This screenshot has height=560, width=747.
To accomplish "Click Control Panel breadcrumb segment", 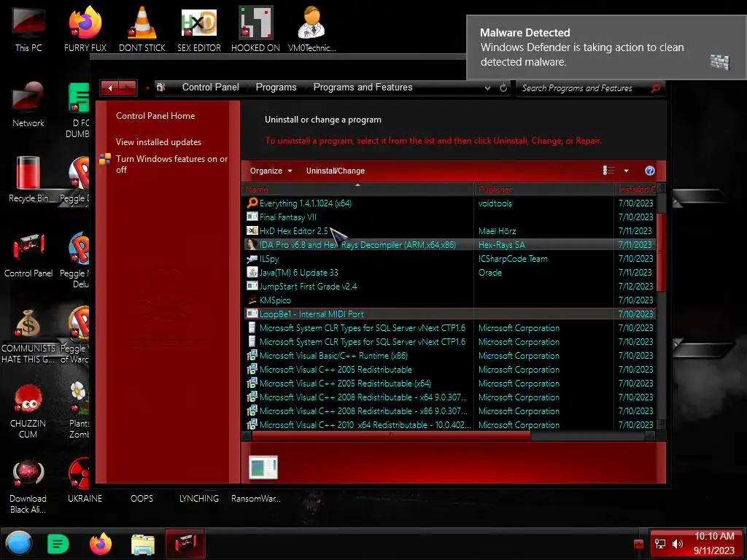I will click(x=211, y=87).
